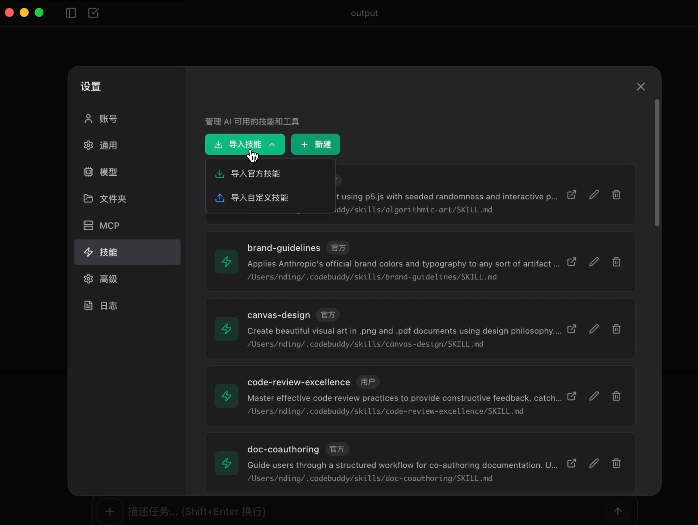
Task: Edit the canvas-design skill
Action: click(x=594, y=329)
